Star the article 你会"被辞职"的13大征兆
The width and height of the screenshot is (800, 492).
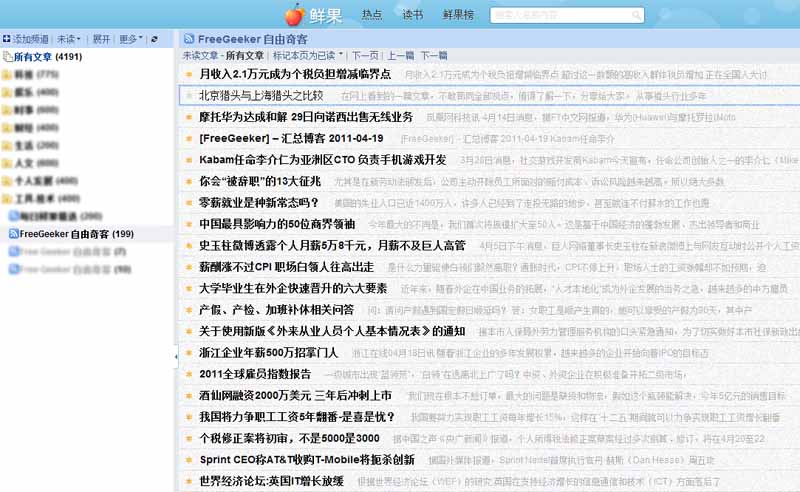(189, 181)
